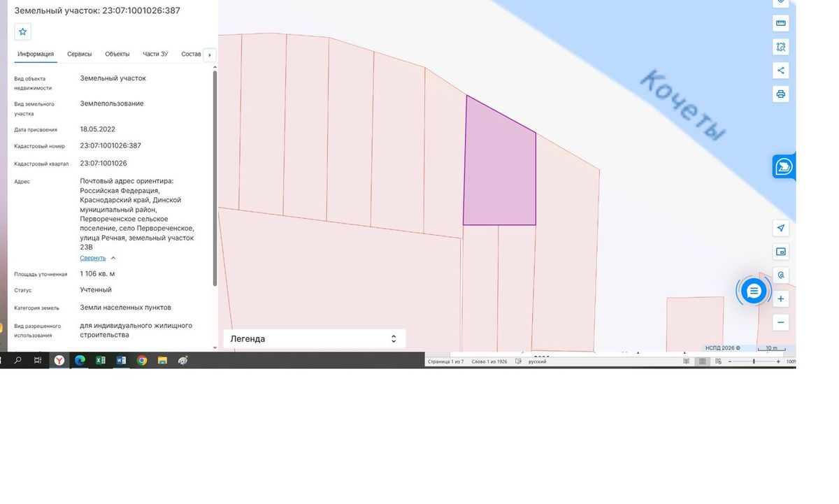The image size is (839, 504).
Task: Open Google Chrome from the taskbar
Action: (142, 360)
